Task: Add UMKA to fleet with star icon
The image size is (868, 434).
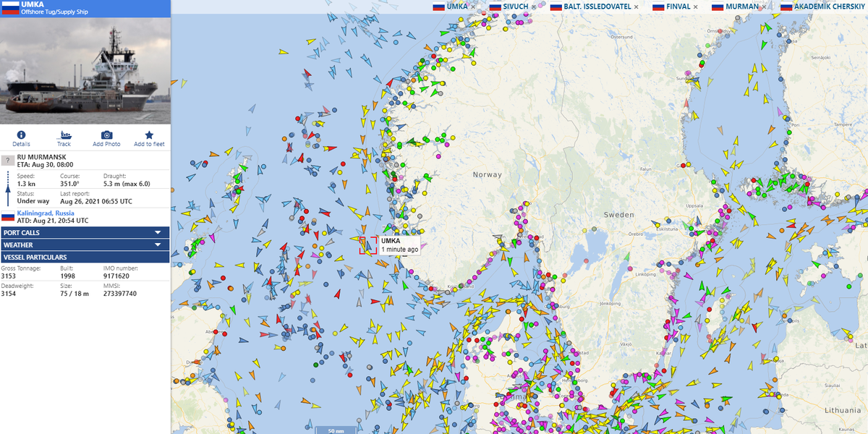Action: tap(149, 135)
